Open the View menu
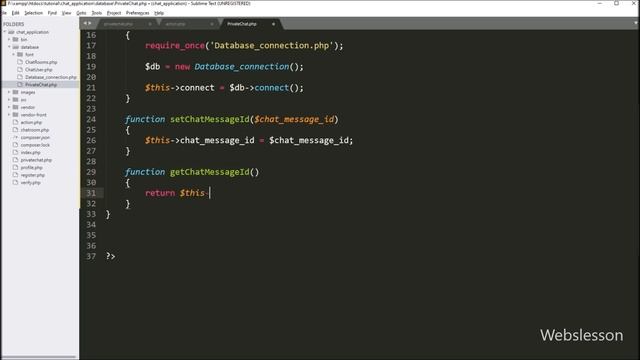This screenshot has height=360, width=640. click(x=66, y=13)
